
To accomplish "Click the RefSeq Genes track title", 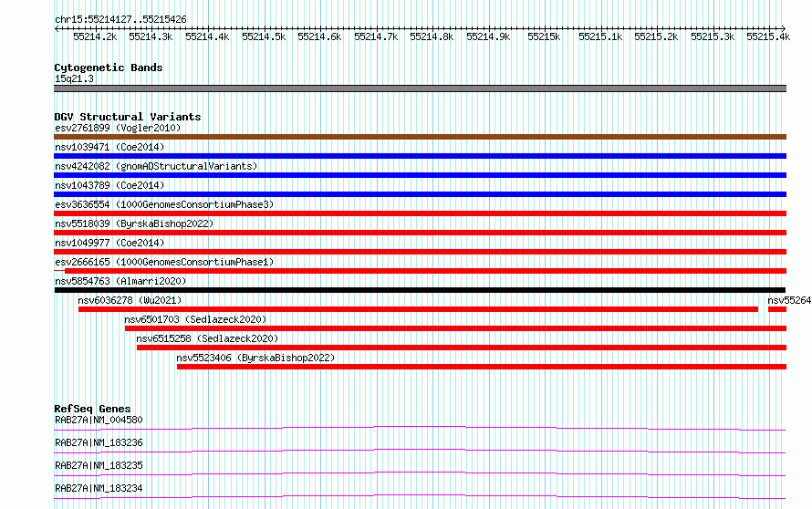I will click(92, 409).
